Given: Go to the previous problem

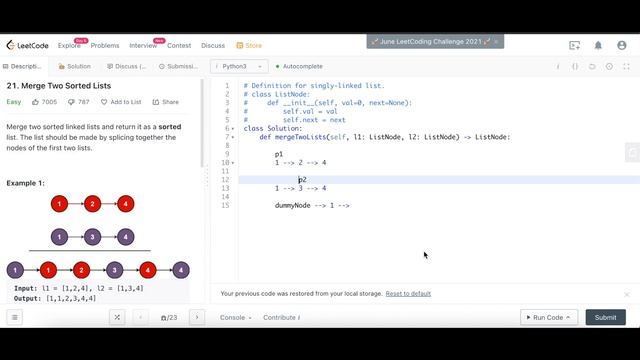Looking at the screenshot, I should point(140,317).
